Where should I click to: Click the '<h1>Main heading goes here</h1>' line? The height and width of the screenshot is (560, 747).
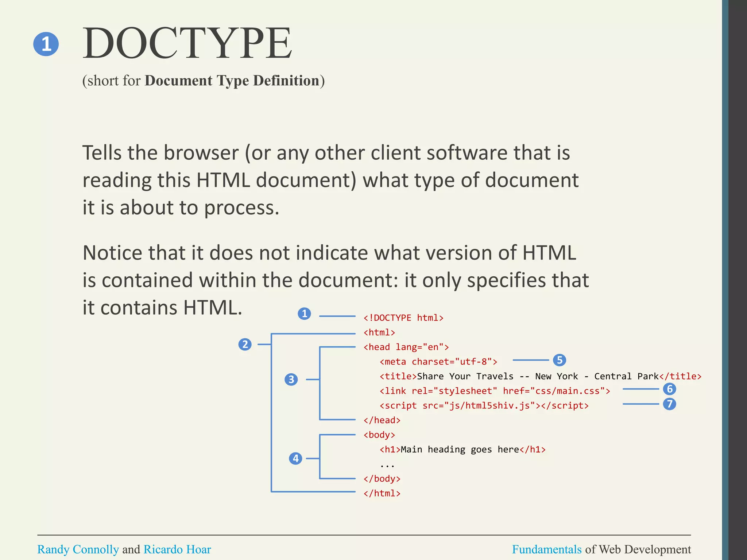462,449
